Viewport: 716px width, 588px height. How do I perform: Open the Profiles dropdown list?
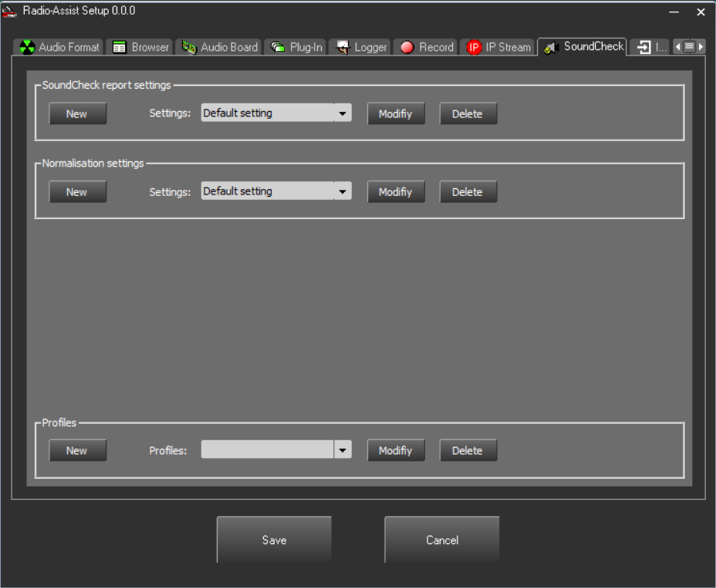[x=342, y=450]
